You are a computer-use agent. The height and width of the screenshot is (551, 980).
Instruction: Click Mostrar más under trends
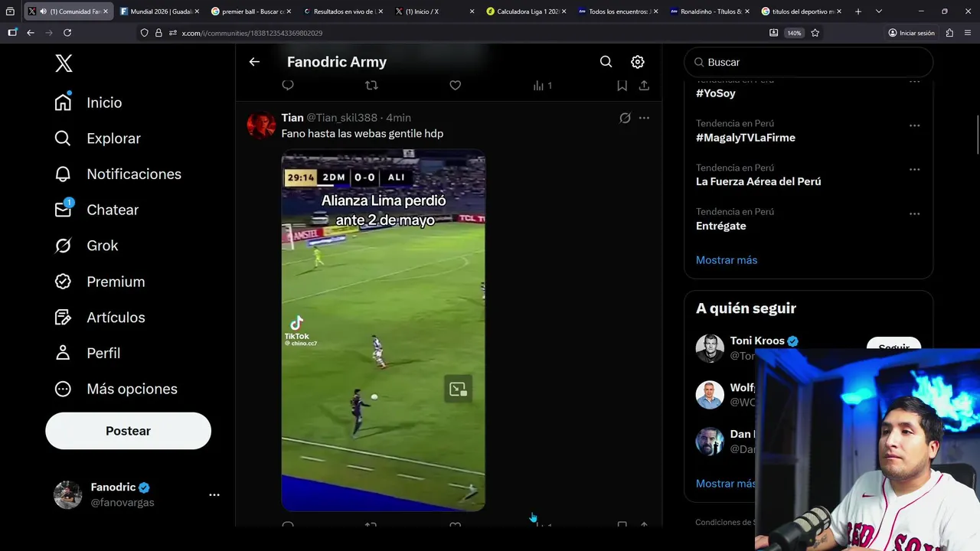[727, 260]
